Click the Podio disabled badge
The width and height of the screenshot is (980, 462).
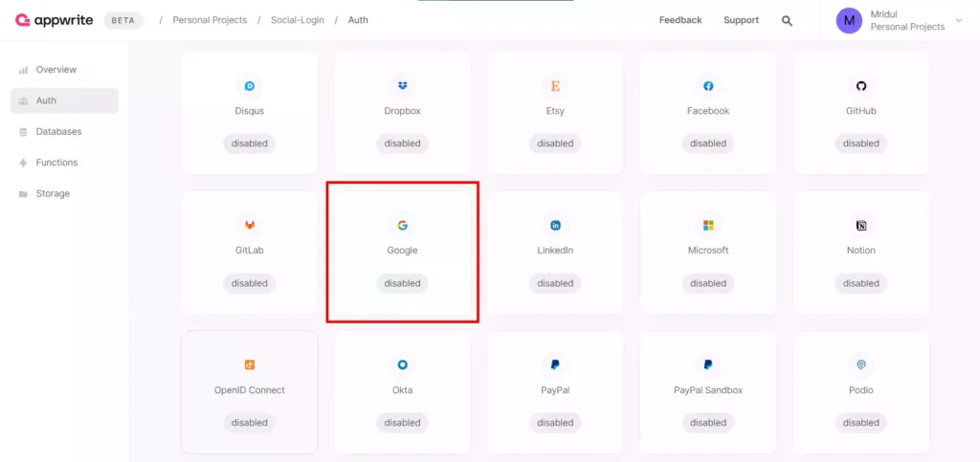tap(861, 423)
